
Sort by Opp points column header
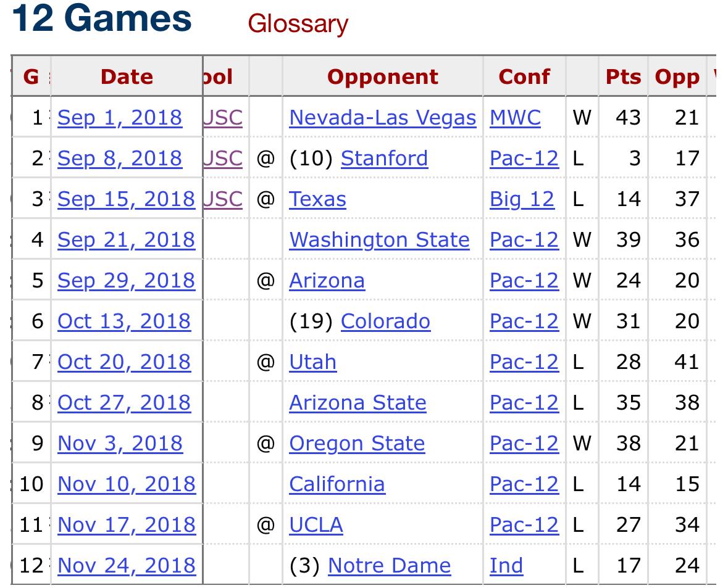click(677, 77)
